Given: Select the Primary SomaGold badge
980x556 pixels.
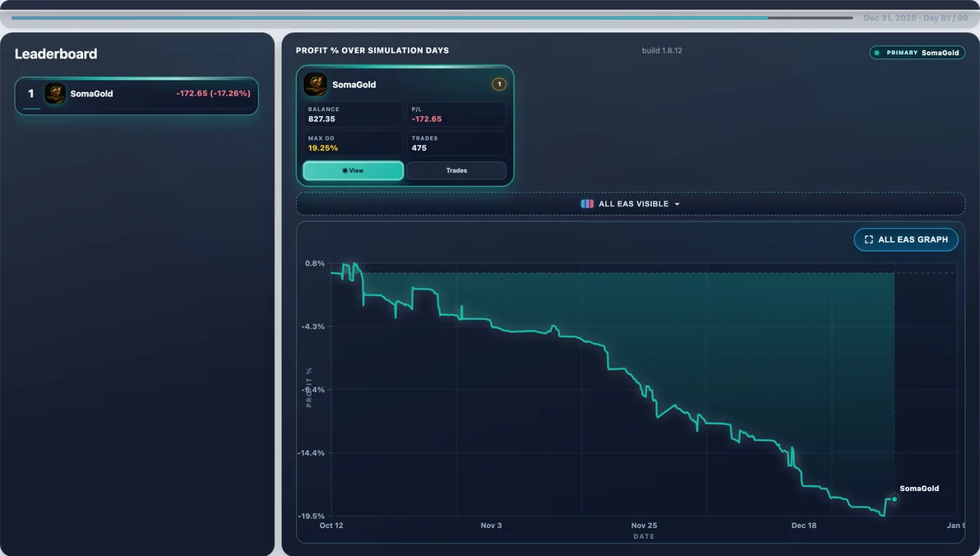Looking at the screenshot, I should [x=917, y=53].
